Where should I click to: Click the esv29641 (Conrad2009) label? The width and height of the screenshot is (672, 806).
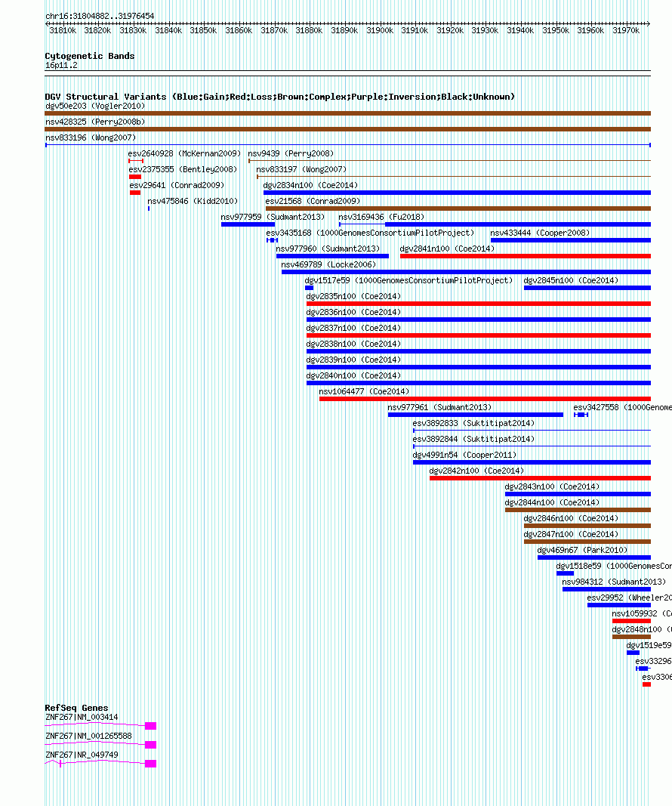177,185
